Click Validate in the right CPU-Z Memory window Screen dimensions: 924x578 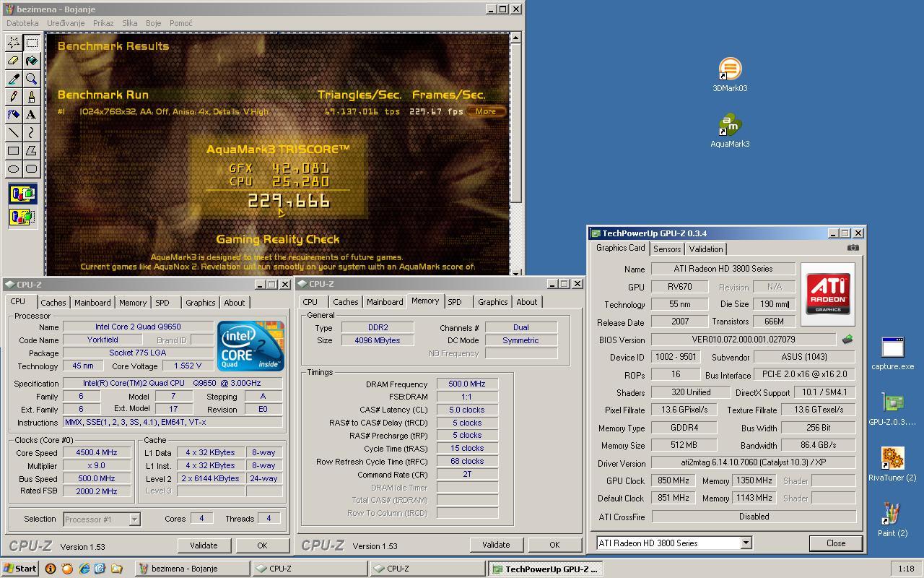click(496, 545)
